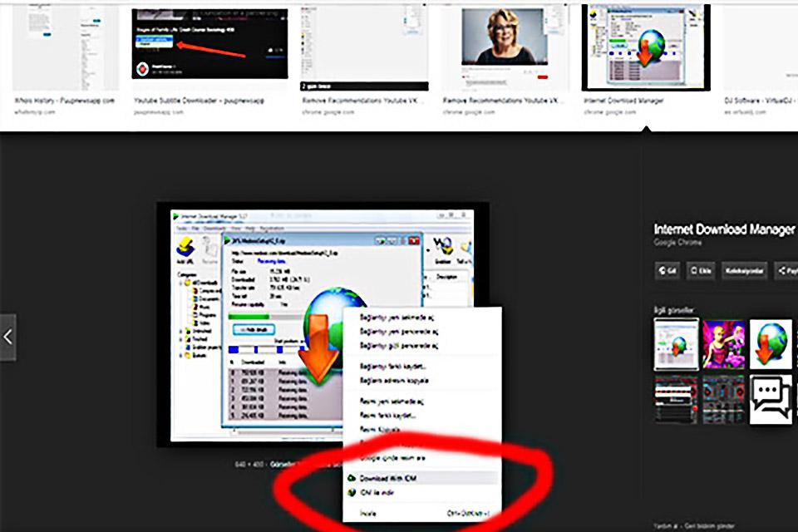
Task: Select the Whois History result thumbnail
Action: coord(66,48)
